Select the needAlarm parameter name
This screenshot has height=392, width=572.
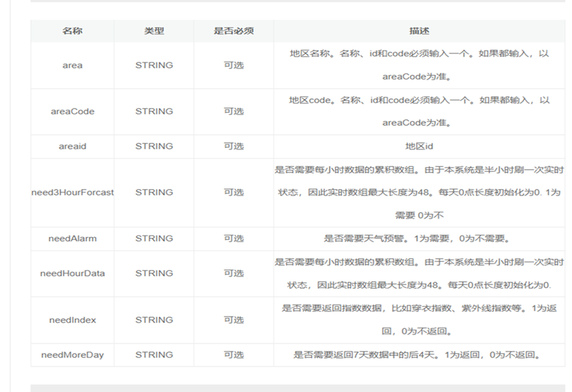pos(72,239)
